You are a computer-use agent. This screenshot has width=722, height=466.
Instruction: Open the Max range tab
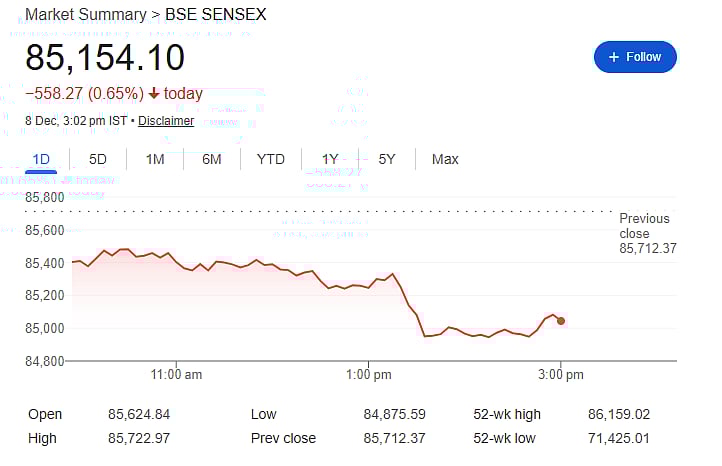coord(445,159)
